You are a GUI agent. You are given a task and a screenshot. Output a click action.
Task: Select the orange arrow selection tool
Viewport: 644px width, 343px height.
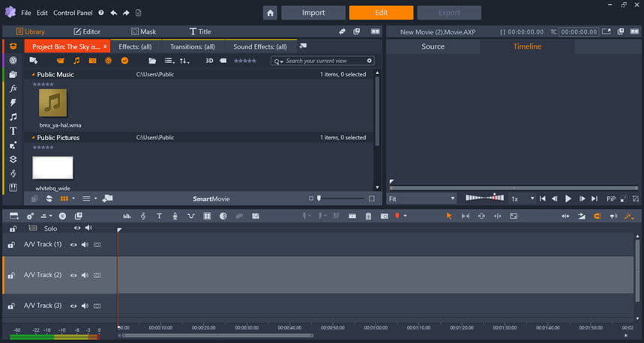click(x=449, y=216)
